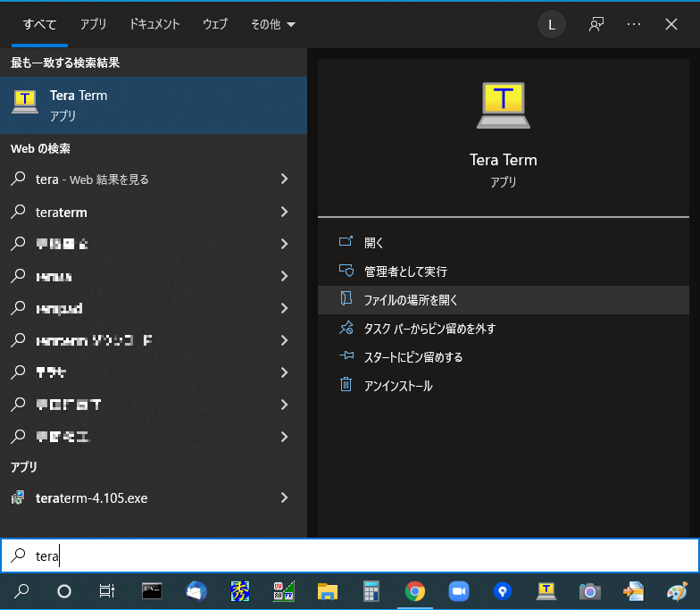The height and width of the screenshot is (610, 700).
Task: Switch to the ドキュメント tab
Action: pyautogui.click(x=154, y=24)
